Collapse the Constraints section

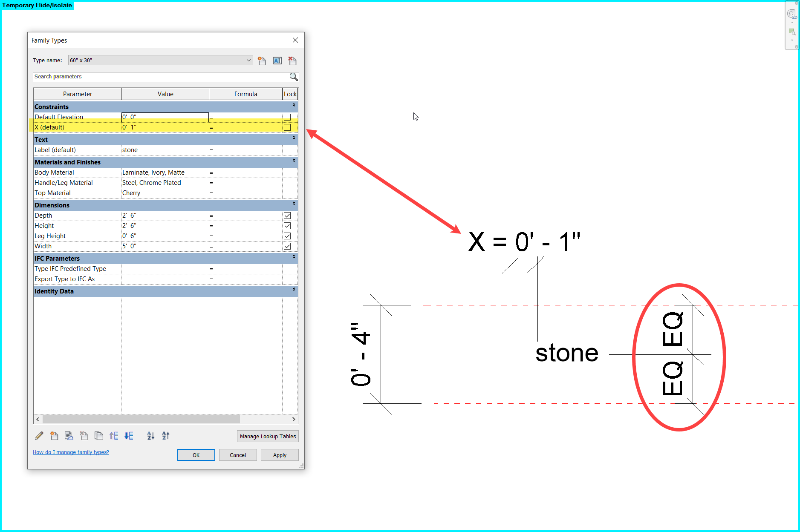(293, 106)
